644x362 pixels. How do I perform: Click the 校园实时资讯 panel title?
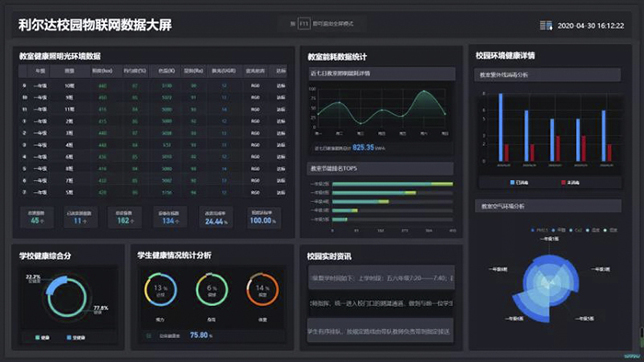coord(329,256)
